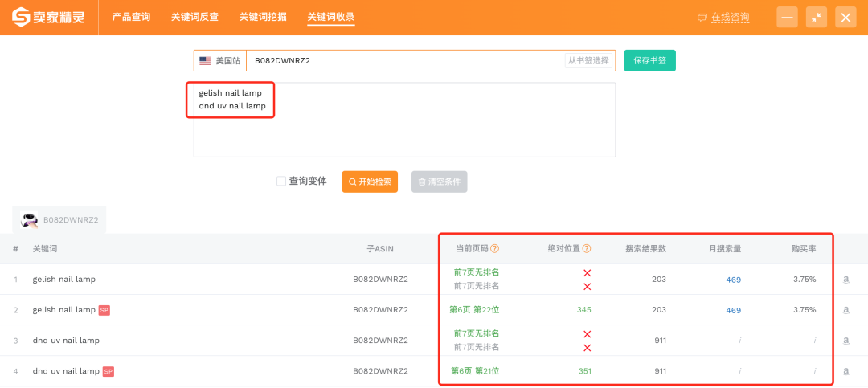Click the 清空条件 button

click(439, 182)
